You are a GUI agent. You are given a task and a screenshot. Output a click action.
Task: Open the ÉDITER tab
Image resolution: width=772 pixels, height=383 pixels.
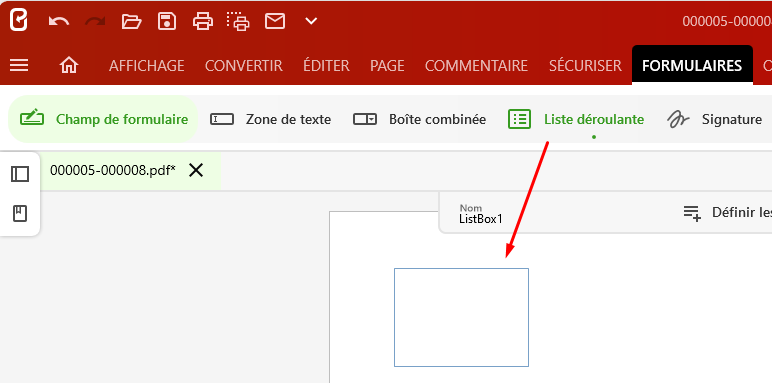(326, 65)
